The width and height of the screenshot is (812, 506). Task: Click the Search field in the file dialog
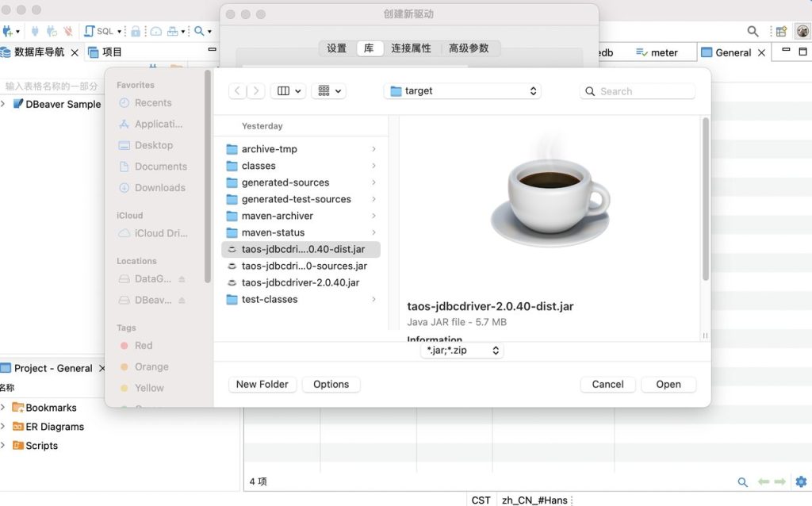pos(637,91)
